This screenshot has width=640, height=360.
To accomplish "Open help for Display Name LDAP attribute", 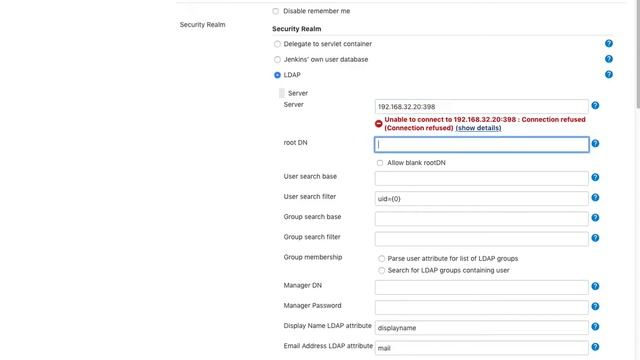I will (x=595, y=327).
